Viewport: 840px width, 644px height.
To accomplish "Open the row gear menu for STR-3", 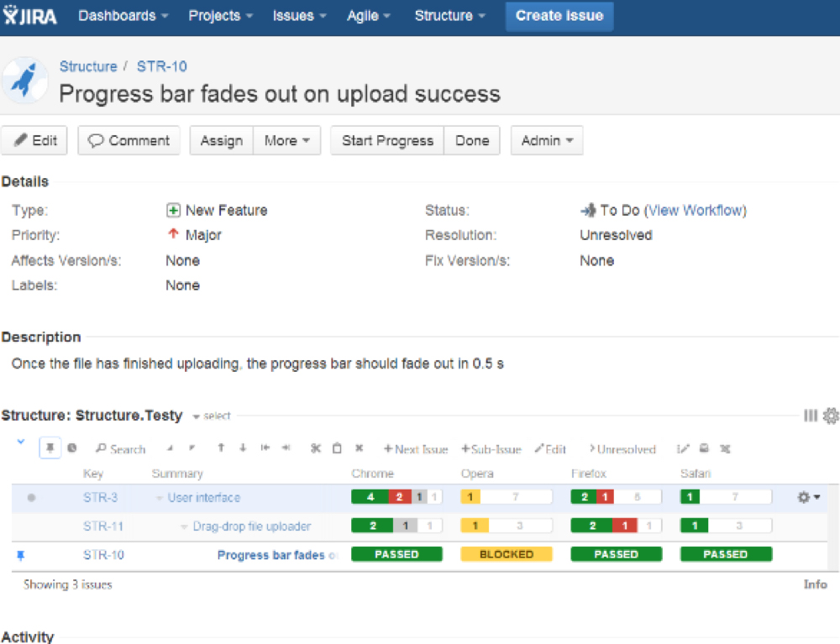I will click(808, 497).
